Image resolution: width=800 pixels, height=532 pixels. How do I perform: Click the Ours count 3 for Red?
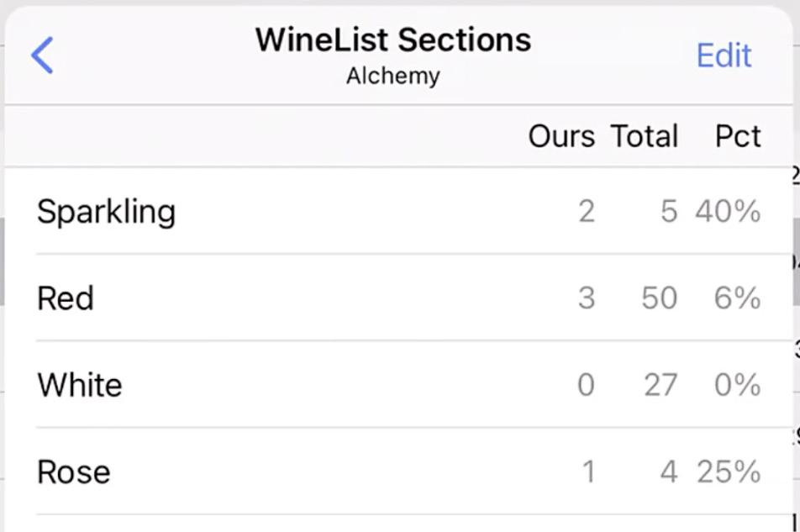click(587, 298)
